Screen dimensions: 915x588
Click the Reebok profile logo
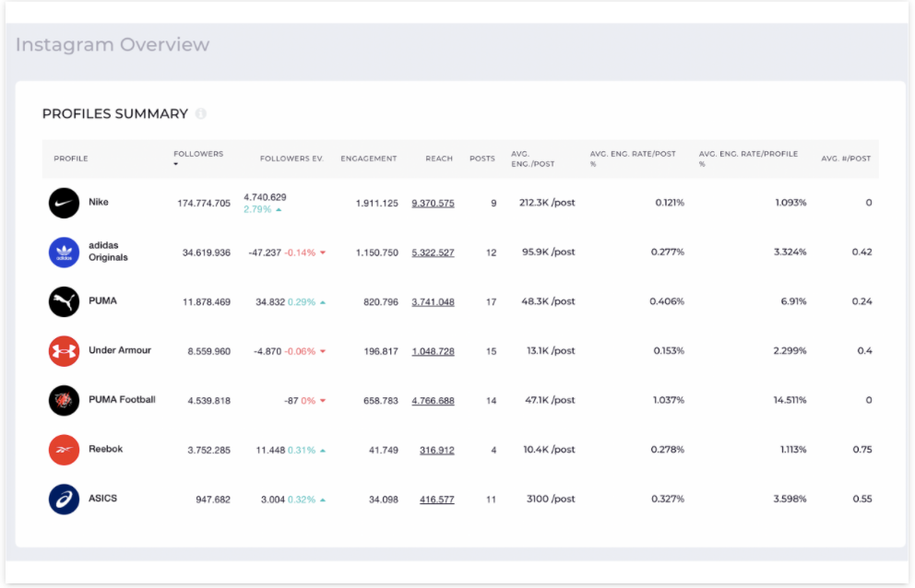point(64,450)
